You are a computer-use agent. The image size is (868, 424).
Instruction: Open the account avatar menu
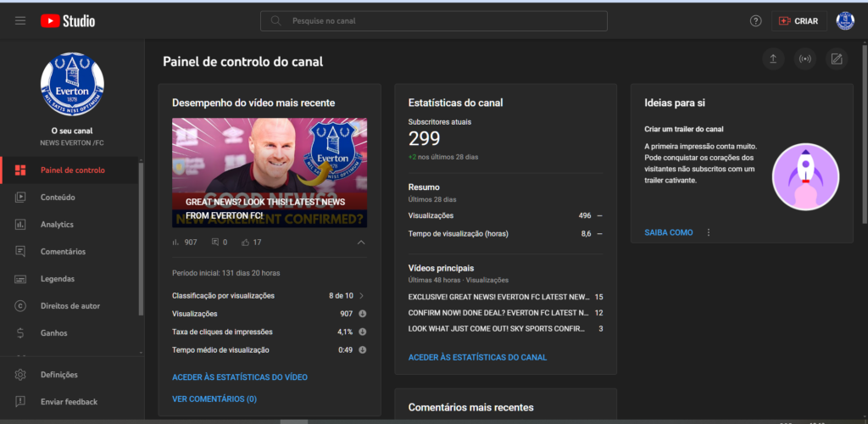(x=845, y=21)
